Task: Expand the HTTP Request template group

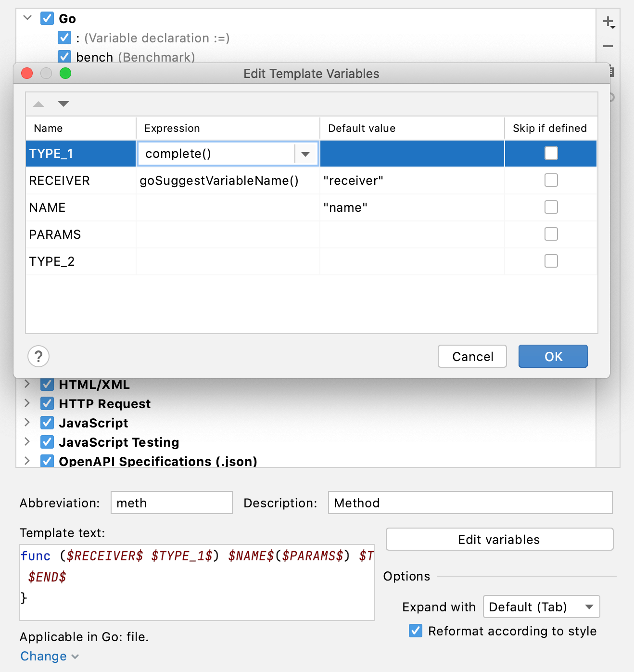Action: 27,403
